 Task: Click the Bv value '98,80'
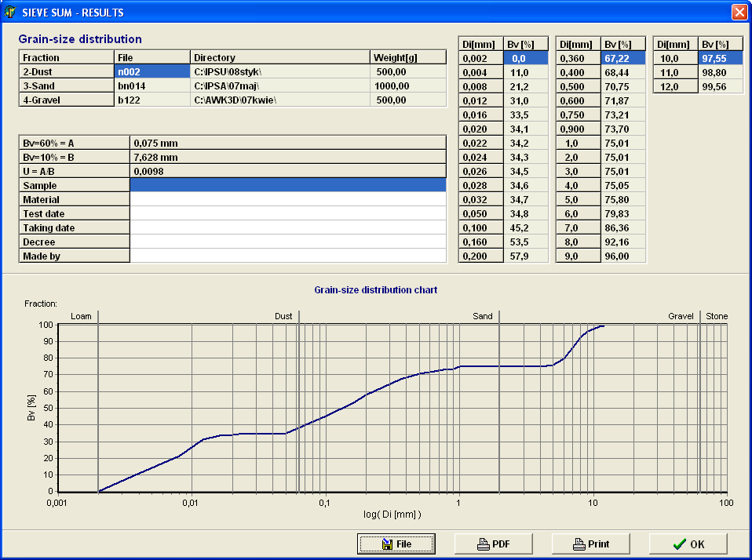[721, 72]
